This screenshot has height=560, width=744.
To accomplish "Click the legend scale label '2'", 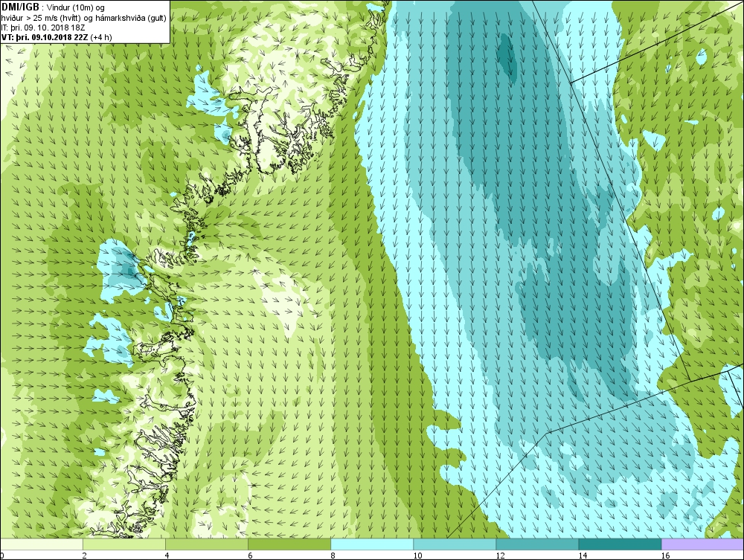I will click(85, 556).
